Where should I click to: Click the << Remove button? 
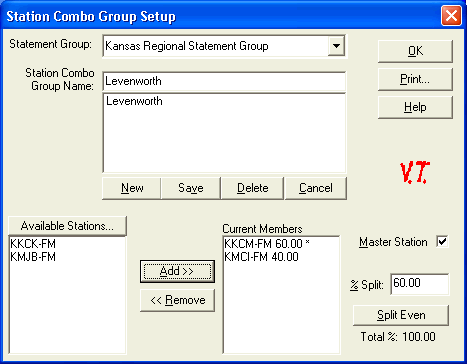pyautogui.click(x=177, y=300)
